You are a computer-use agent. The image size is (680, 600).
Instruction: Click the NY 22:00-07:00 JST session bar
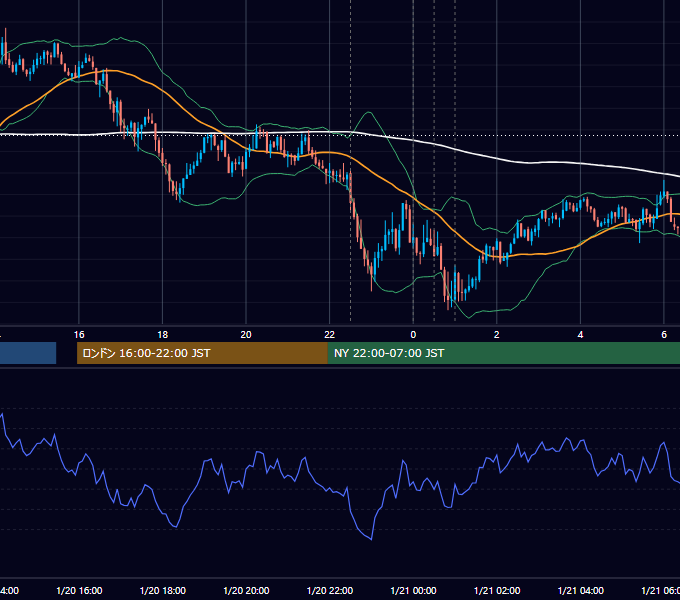503,353
